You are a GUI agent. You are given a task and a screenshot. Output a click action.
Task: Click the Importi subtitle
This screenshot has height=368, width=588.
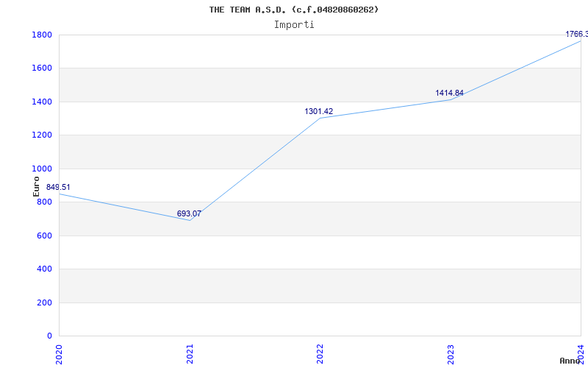pos(294,24)
